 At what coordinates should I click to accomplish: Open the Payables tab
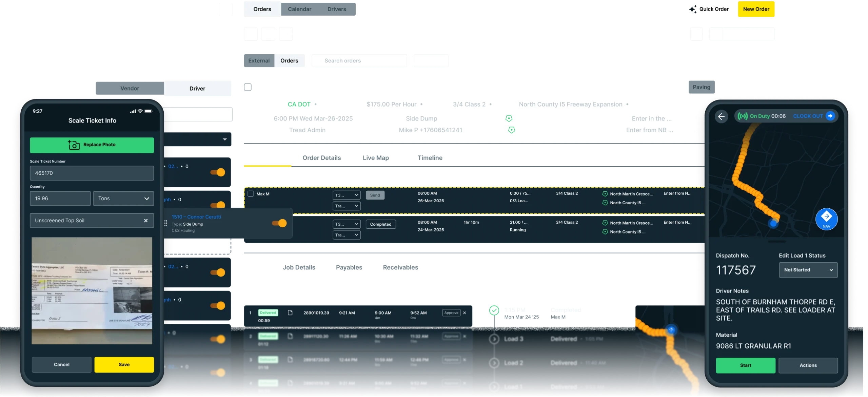[x=349, y=267]
